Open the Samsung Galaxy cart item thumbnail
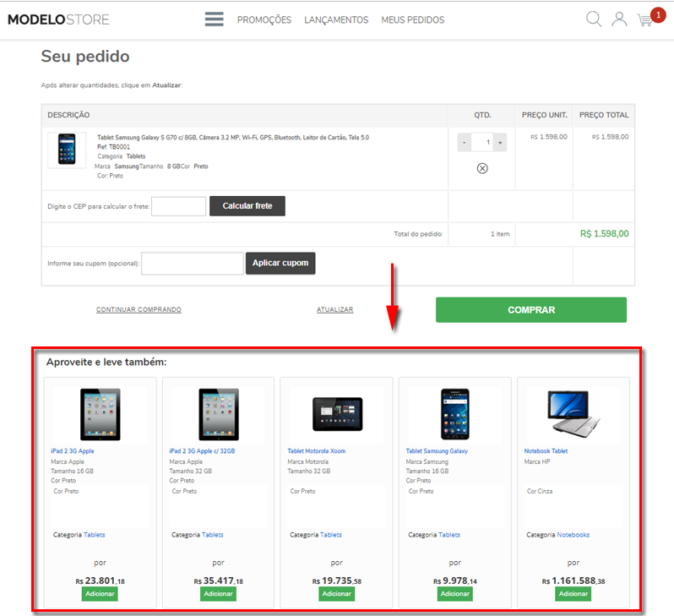Viewport: 674px width, 616px height. (67, 150)
